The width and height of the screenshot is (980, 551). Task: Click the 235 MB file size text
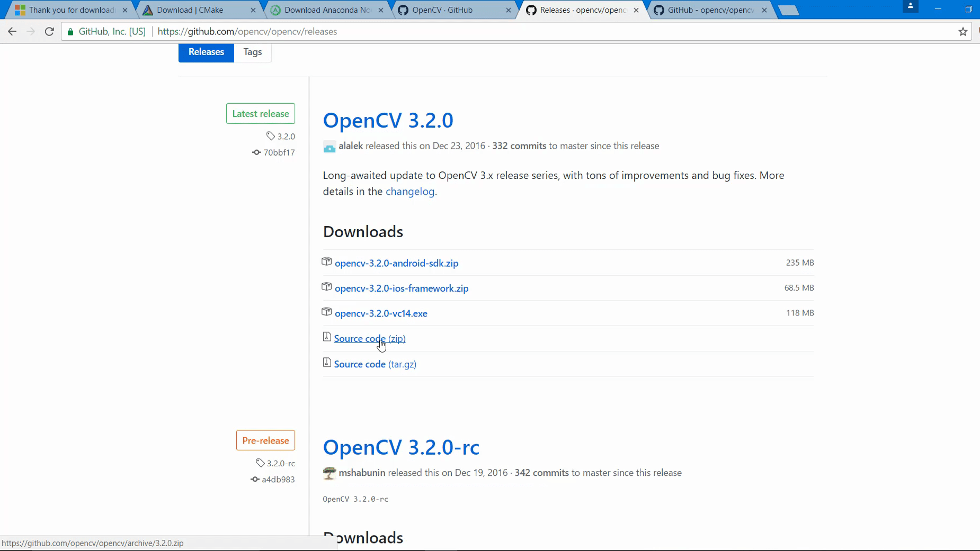pyautogui.click(x=800, y=263)
